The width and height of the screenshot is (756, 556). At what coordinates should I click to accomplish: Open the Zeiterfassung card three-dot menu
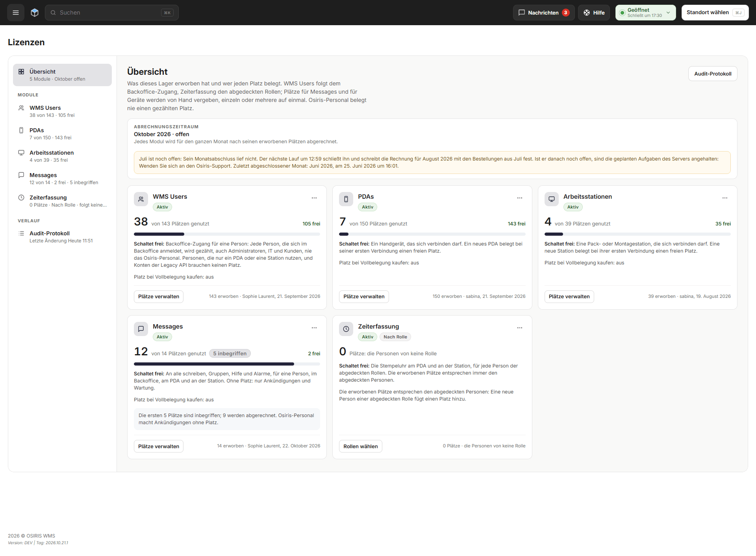coord(520,328)
